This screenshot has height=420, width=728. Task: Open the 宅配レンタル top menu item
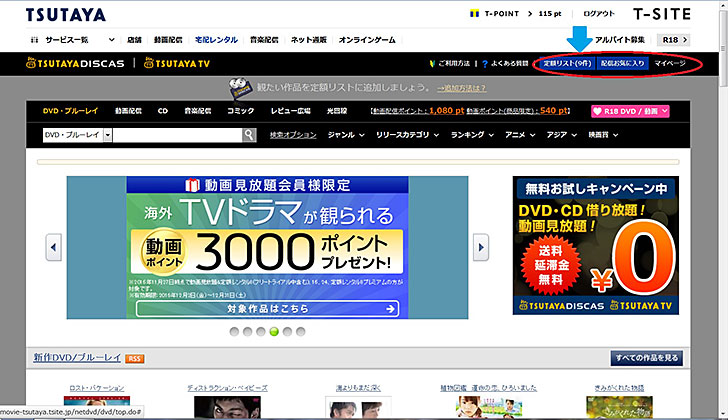pyautogui.click(x=216, y=40)
